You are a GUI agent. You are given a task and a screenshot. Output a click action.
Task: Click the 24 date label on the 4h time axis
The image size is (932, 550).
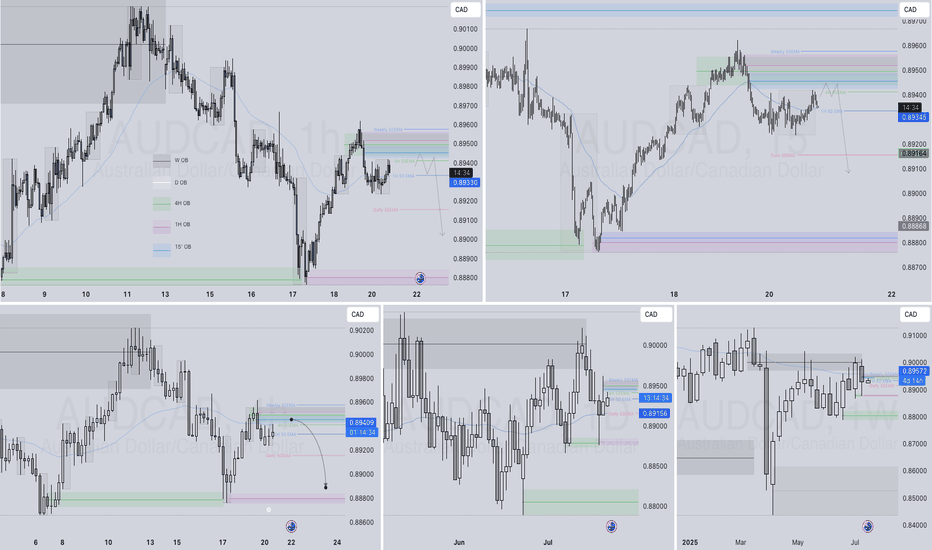click(x=337, y=542)
